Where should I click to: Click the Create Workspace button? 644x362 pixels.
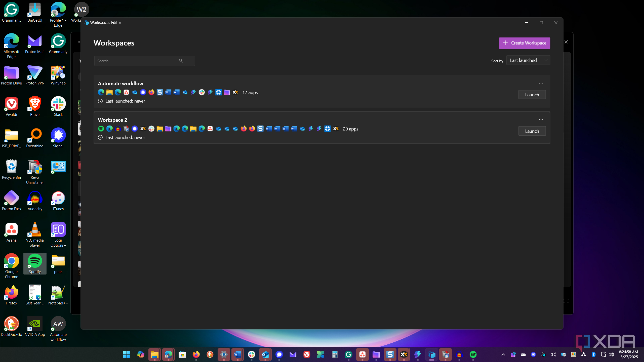[525, 43]
